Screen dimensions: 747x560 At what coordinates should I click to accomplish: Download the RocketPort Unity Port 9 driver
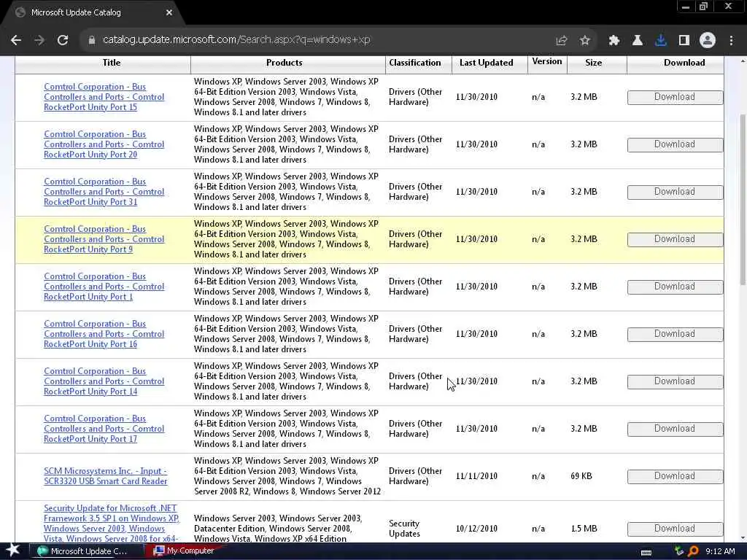(x=675, y=239)
